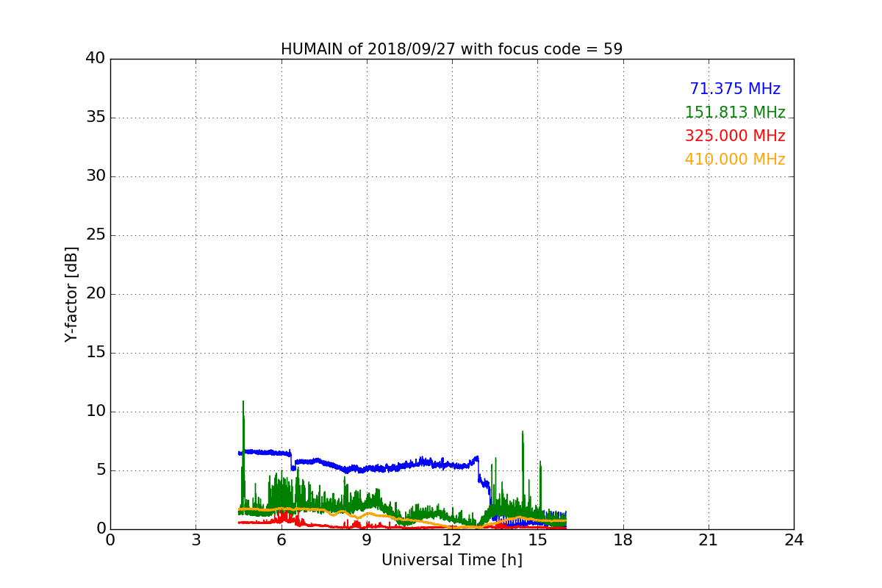Click the x-axis tick label '21'
882x588 pixels.
point(709,540)
